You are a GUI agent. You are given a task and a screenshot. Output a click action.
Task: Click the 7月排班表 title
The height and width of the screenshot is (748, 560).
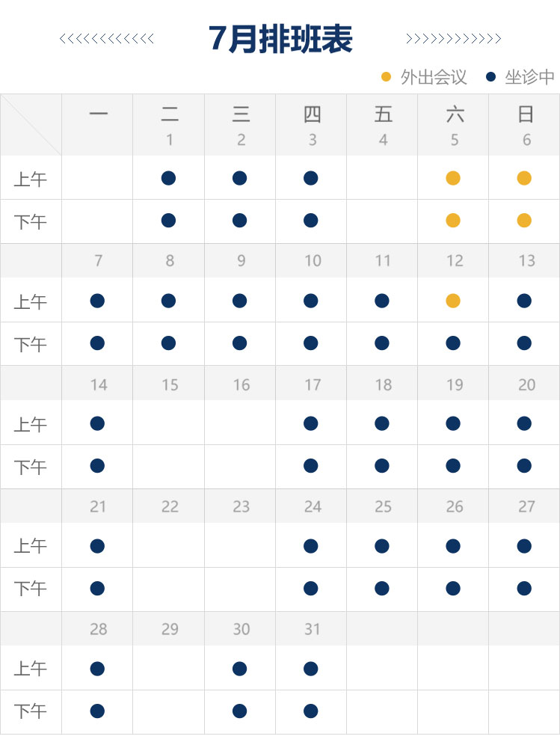pyautogui.click(x=280, y=39)
